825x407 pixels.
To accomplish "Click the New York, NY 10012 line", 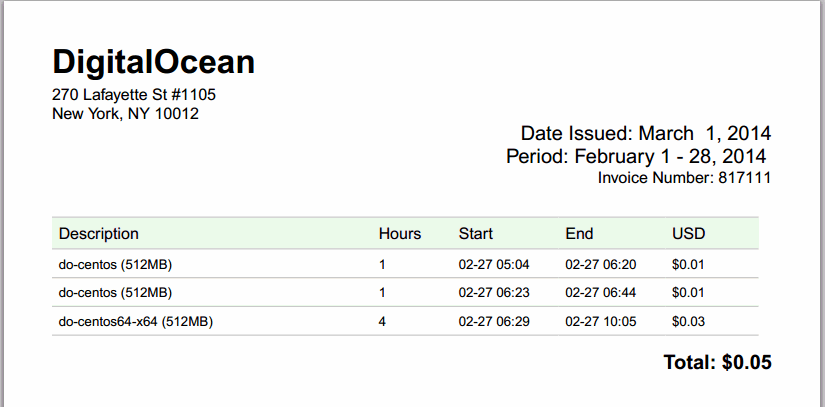I will click(x=125, y=114).
